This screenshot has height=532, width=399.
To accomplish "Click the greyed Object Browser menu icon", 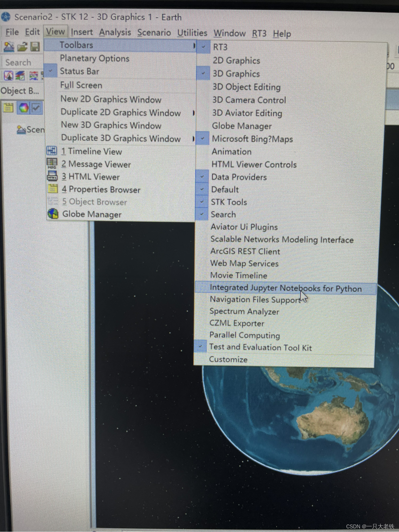I will click(x=52, y=201).
